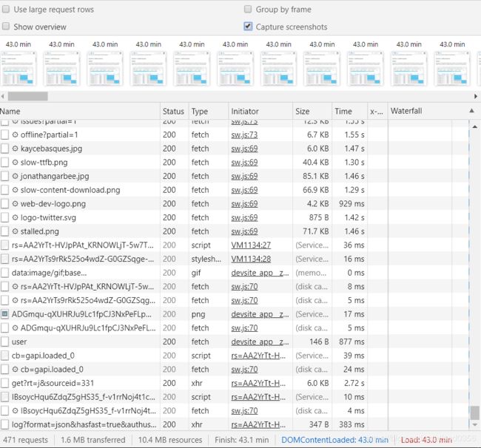The height and width of the screenshot is (448, 481).
Task: Open the first 43.0 min screenshot thumbnail
Action: click(18, 69)
